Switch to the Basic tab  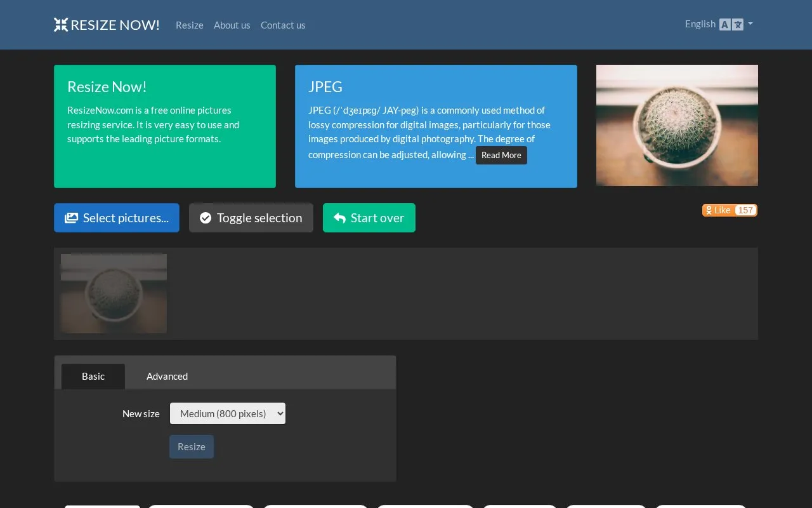pyautogui.click(x=93, y=377)
